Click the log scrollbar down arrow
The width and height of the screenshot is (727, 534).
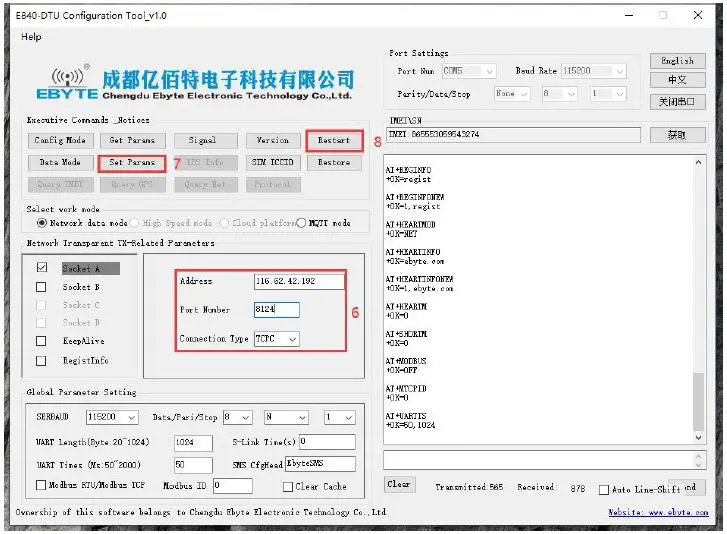(x=698, y=437)
